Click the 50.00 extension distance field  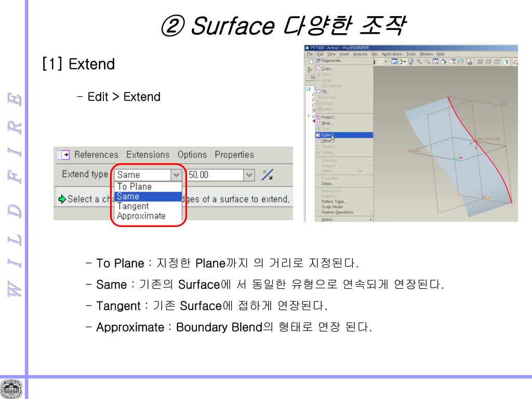[215, 175]
